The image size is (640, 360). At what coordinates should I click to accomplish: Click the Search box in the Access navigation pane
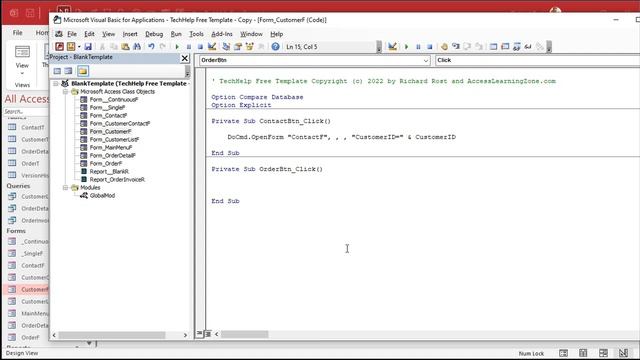[26, 111]
